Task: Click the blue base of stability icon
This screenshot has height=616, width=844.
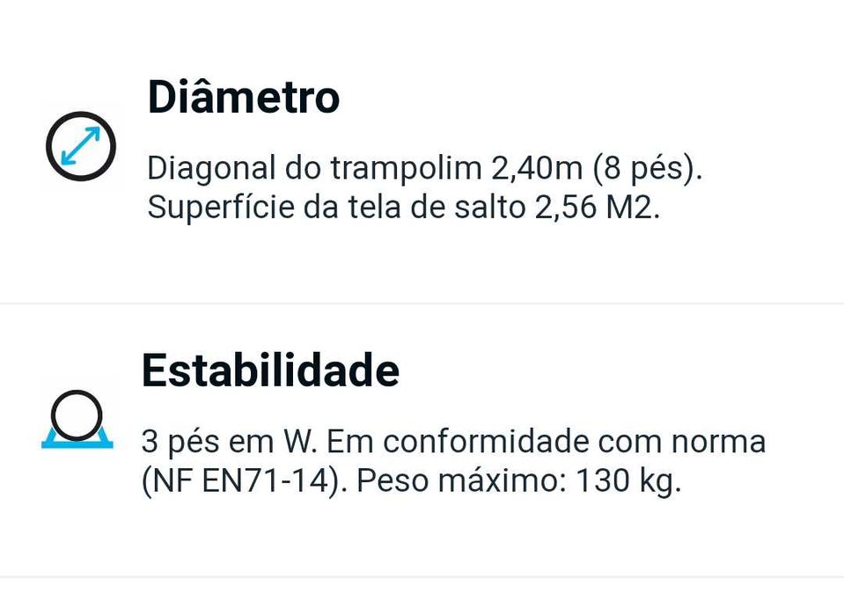Action: point(77,439)
